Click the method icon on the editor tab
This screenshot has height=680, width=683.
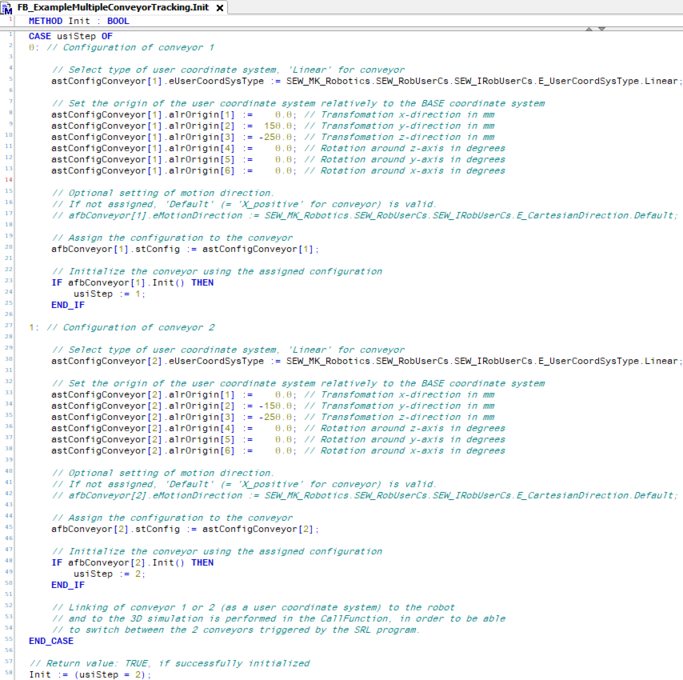(8, 7)
